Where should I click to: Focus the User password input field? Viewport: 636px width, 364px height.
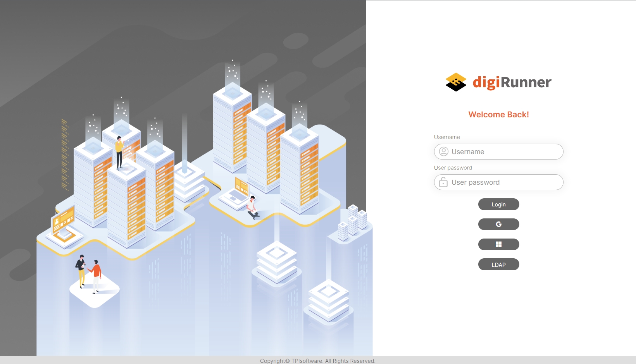pos(504,182)
